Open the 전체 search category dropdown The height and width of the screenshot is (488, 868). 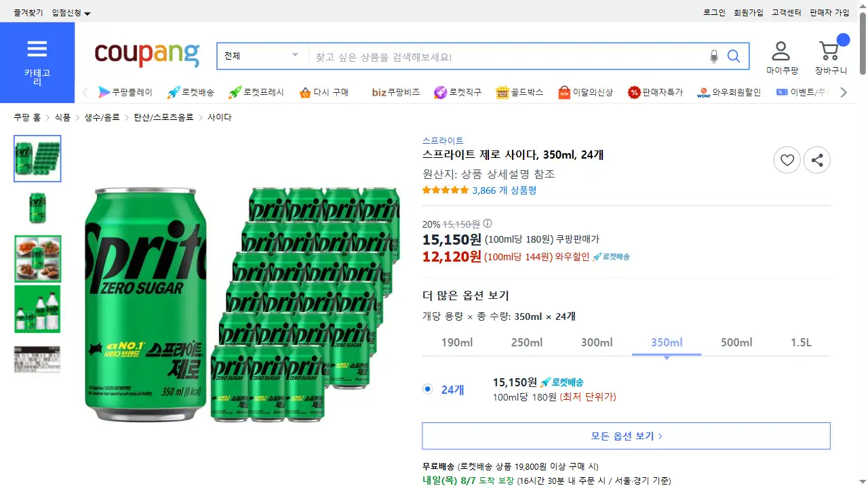[x=262, y=56]
